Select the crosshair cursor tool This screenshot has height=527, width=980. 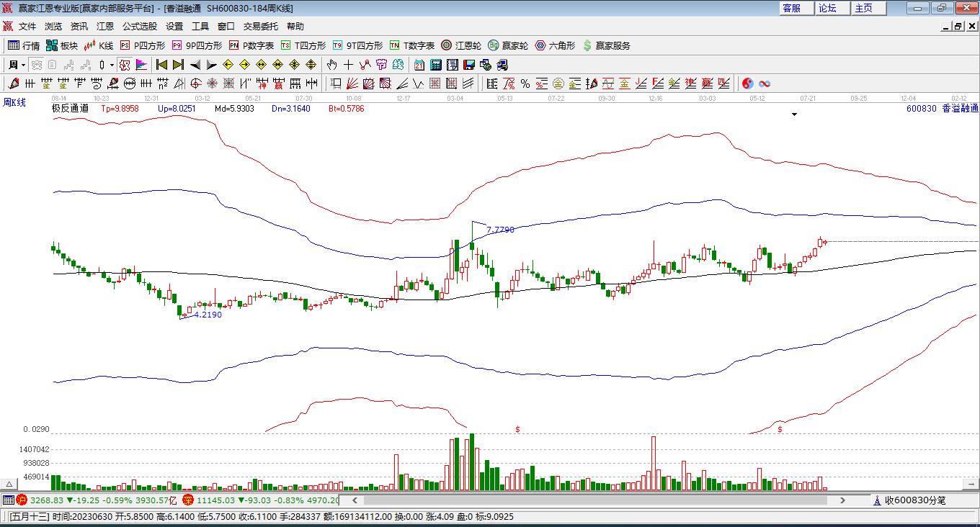(x=349, y=65)
